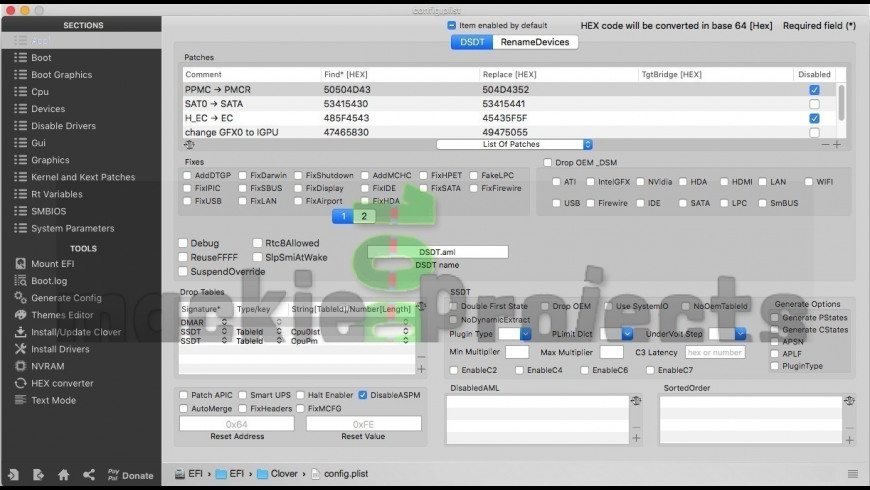Open Install/Update Clover tool
The width and height of the screenshot is (870, 490).
coord(75,332)
